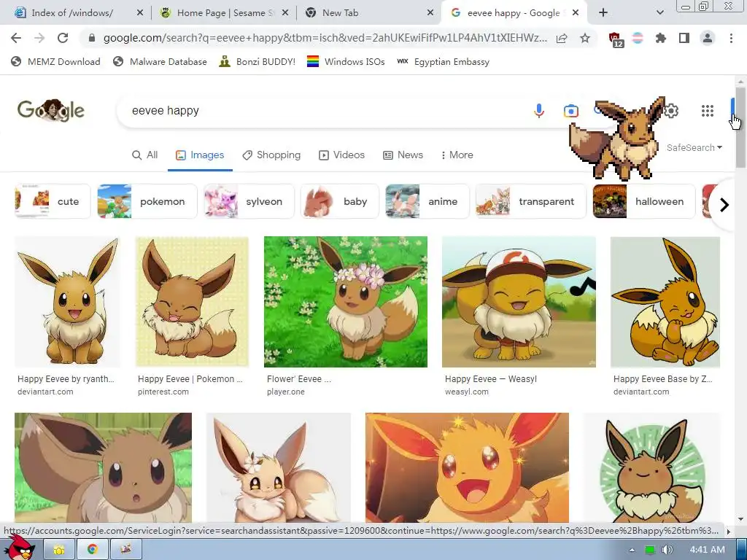Open Happy Eevee Weasyl image

519,302
